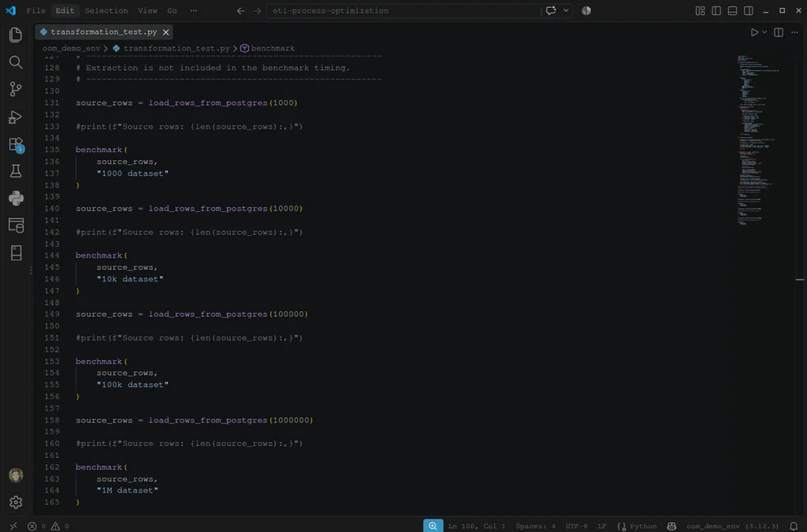The width and height of the screenshot is (807, 532).
Task: Close the transformation_test.py tab
Action: coord(165,32)
